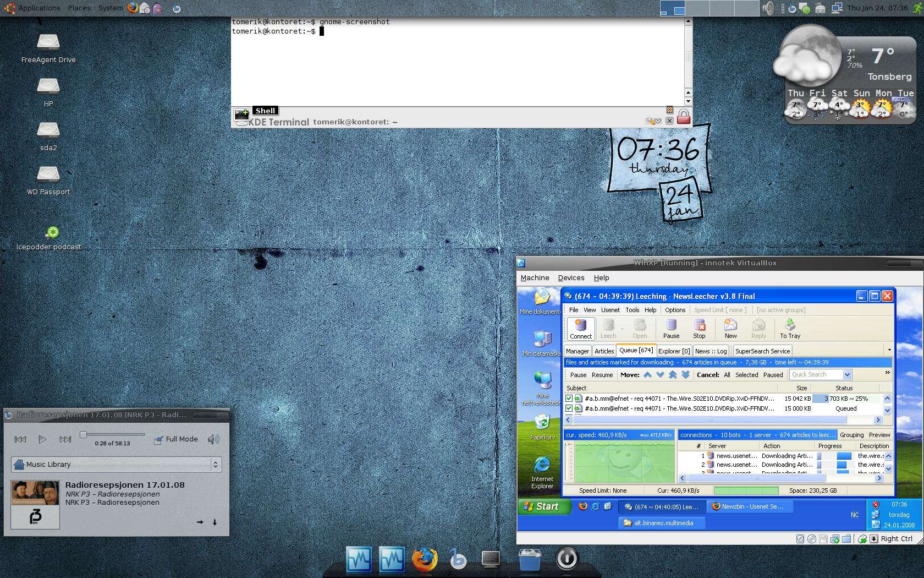Image resolution: width=924 pixels, height=578 pixels.
Task: Switch to the Articles tab
Action: coord(604,351)
